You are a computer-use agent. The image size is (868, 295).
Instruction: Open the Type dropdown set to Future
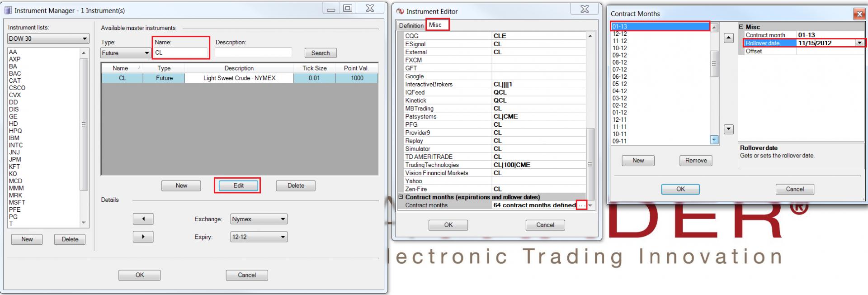pos(126,53)
